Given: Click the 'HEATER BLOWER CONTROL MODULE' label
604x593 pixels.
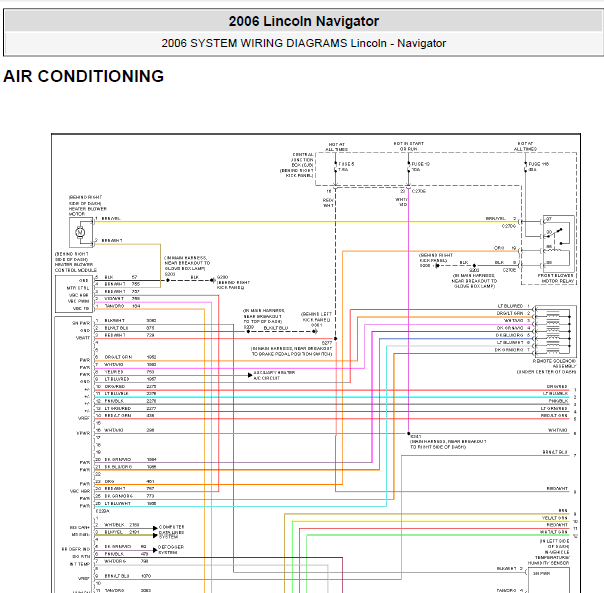Looking at the screenshot, I should pos(76,267).
